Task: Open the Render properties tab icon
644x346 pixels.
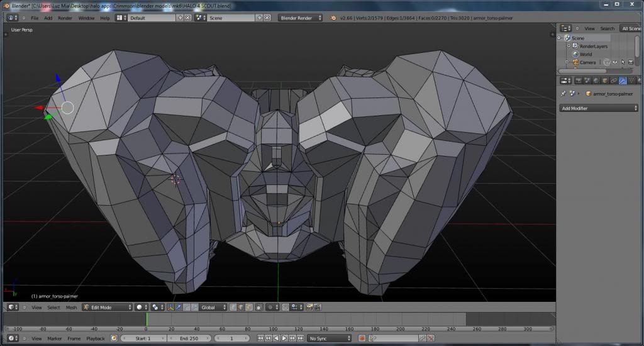Action: pyautogui.click(x=579, y=81)
